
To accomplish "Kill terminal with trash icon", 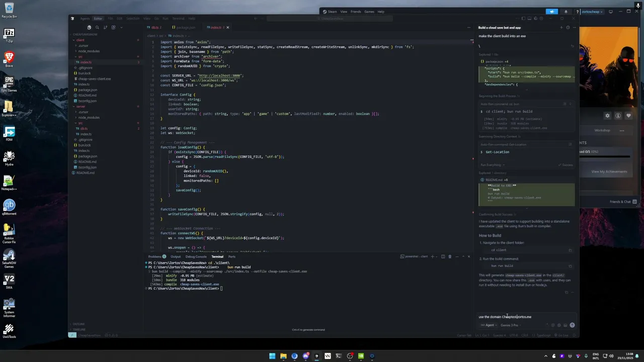I will point(450,256).
